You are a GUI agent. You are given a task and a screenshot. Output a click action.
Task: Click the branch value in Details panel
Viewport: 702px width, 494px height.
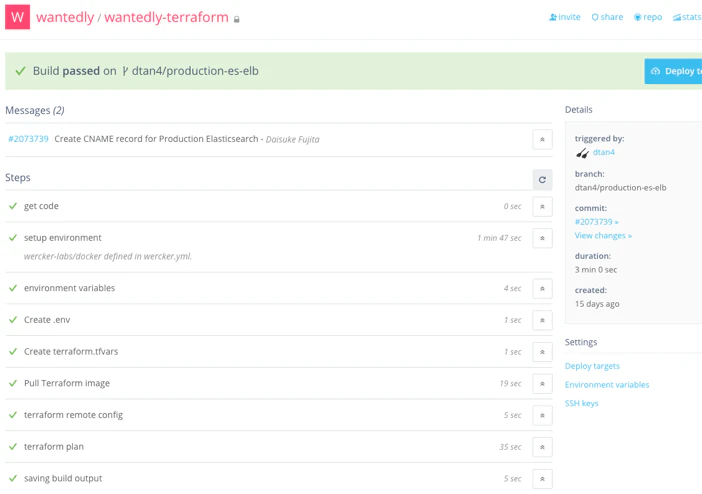point(621,188)
